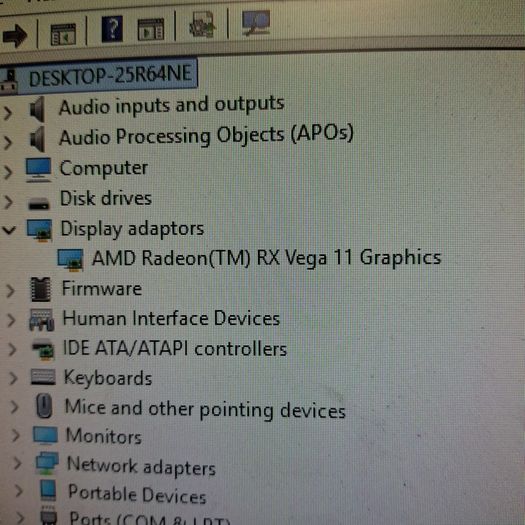Expand the Network adapters chevron

[x=17, y=463]
